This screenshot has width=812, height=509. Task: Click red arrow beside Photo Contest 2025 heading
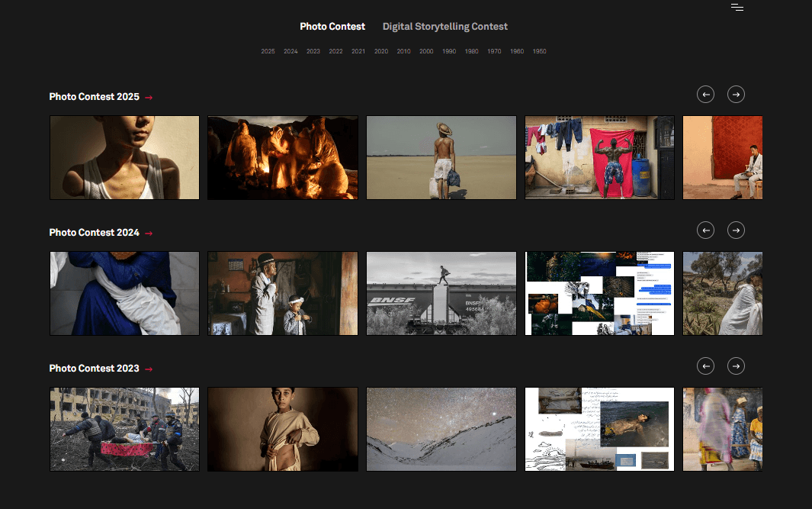(x=149, y=98)
